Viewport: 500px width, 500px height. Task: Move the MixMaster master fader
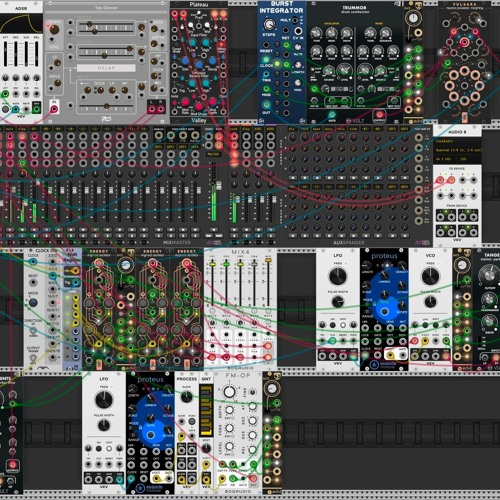[219, 186]
